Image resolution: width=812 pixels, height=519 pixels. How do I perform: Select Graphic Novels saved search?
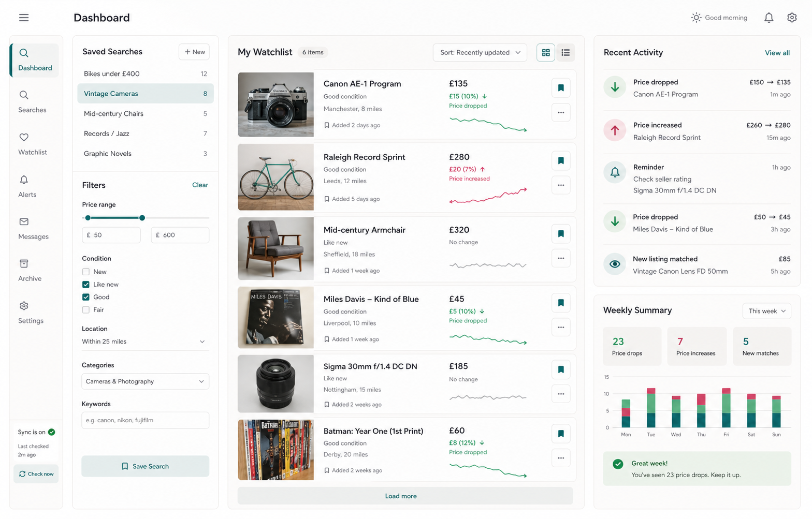145,154
